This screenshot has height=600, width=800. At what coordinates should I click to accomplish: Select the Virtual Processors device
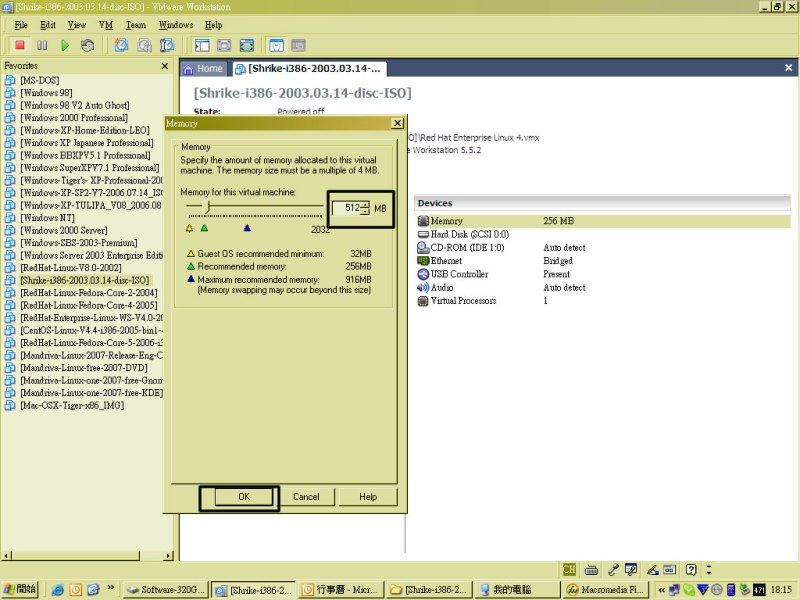(x=457, y=301)
